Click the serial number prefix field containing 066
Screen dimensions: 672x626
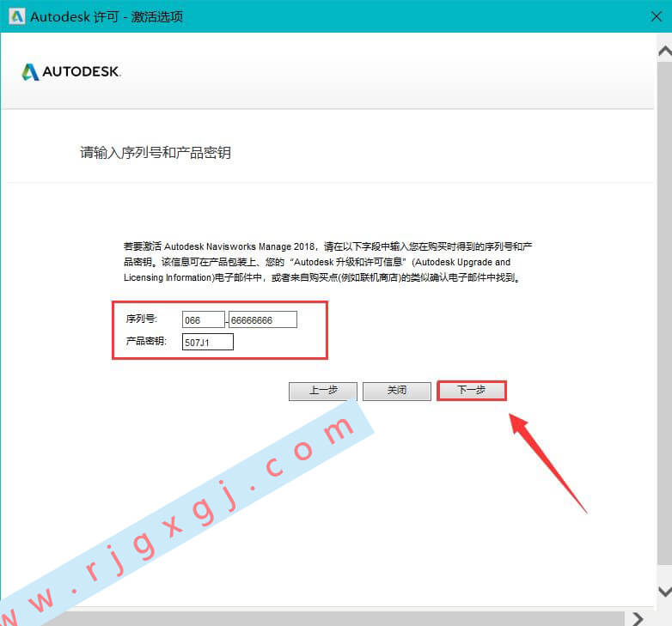coord(203,319)
